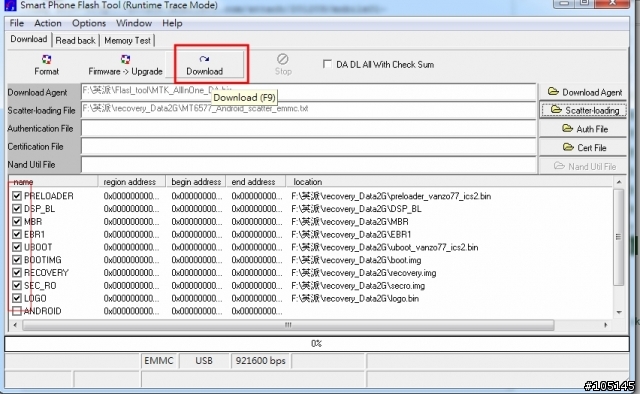Switch to the Memory Test tab
Image resolution: width=640 pixels, height=394 pixels.
(127, 40)
